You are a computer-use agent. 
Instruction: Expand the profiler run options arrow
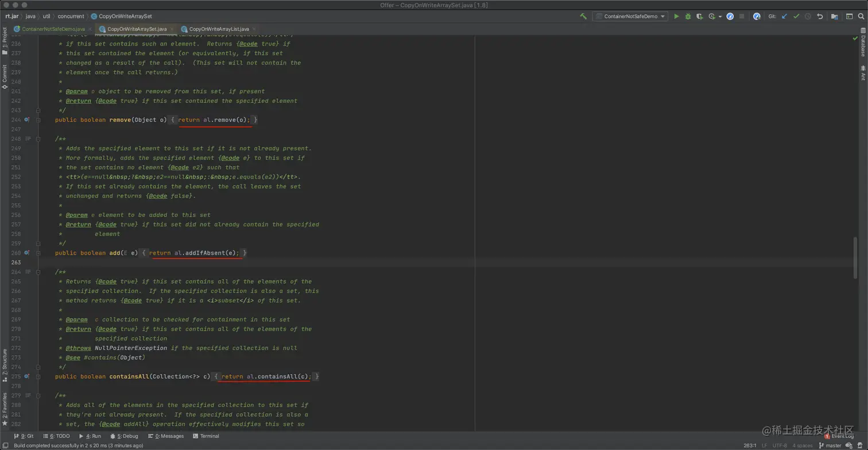(x=720, y=17)
